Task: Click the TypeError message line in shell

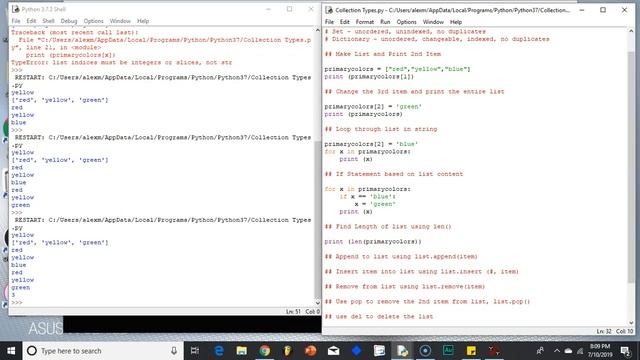Action: tap(121, 62)
